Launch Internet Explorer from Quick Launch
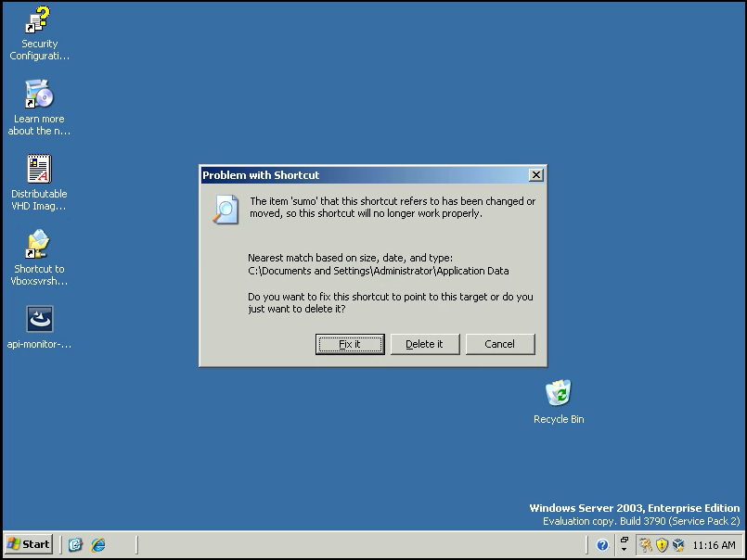 (x=97, y=545)
